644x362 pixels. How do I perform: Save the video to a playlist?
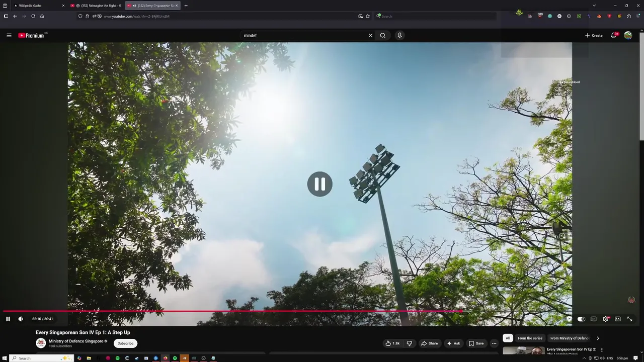pos(476,343)
